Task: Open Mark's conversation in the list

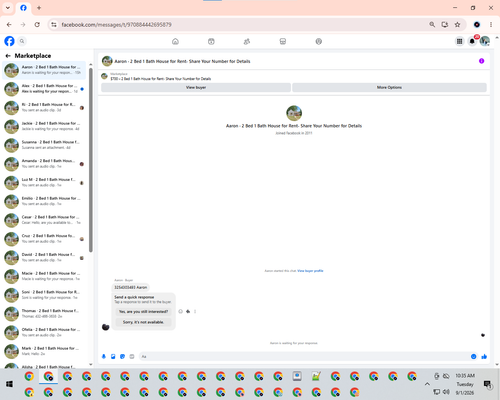Action: [44, 351]
